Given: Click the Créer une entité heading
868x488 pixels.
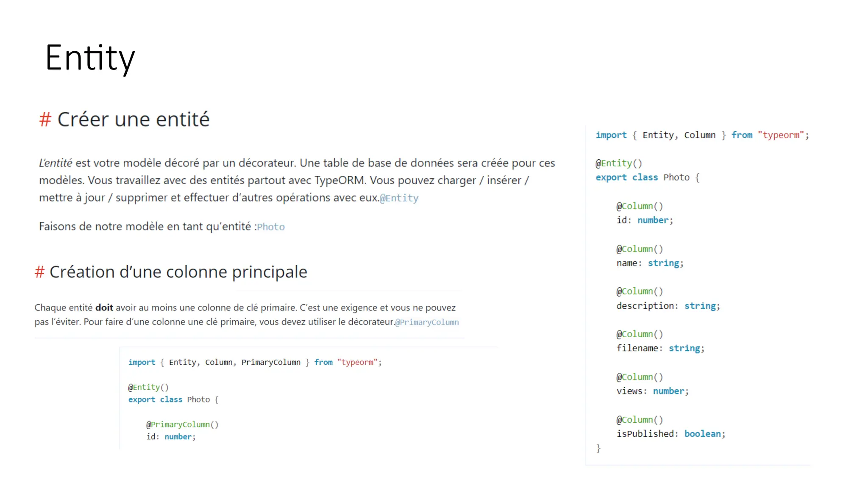Looking at the screenshot, I should [133, 119].
